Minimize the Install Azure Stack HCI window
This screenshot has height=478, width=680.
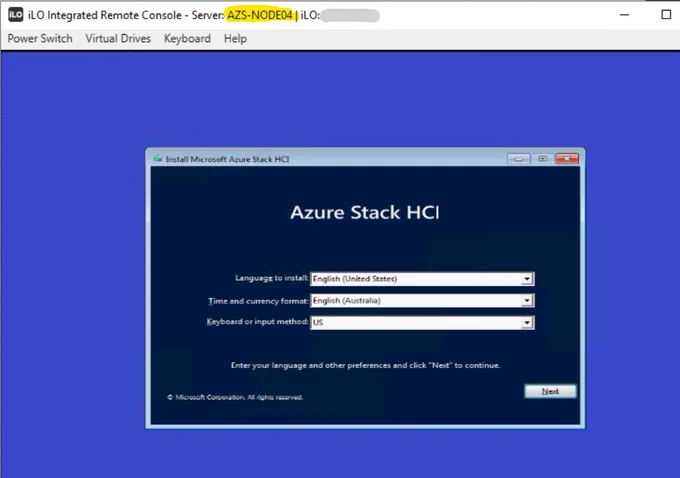coord(519,159)
